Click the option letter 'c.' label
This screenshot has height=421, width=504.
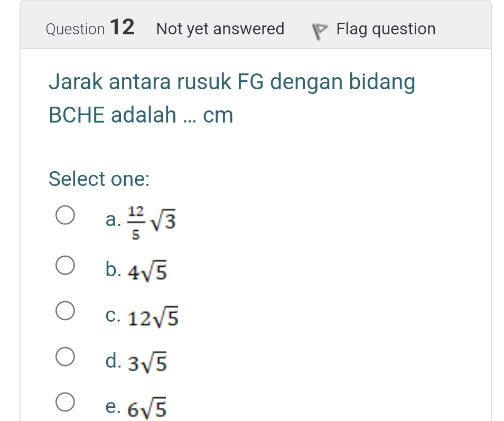tap(113, 315)
